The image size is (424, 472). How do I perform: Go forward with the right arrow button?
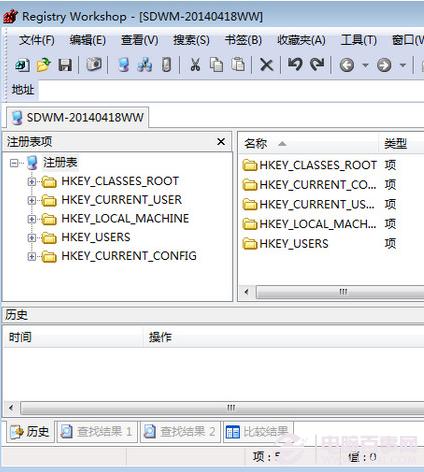(x=384, y=65)
